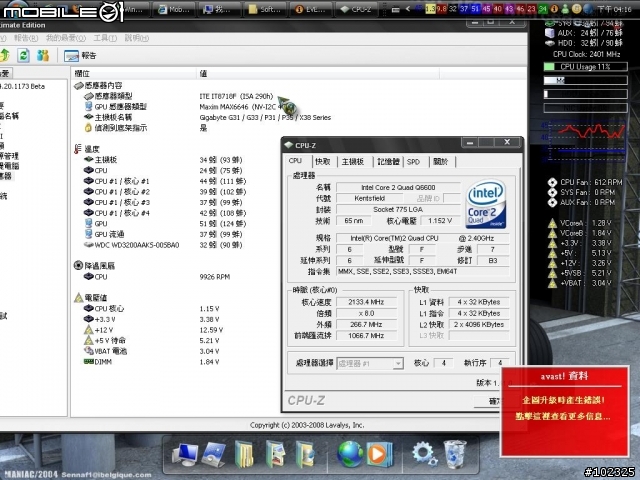This screenshot has height=480, width=640.
Task: Switch to the CPU tab in CPU-Z
Action: [x=296, y=161]
